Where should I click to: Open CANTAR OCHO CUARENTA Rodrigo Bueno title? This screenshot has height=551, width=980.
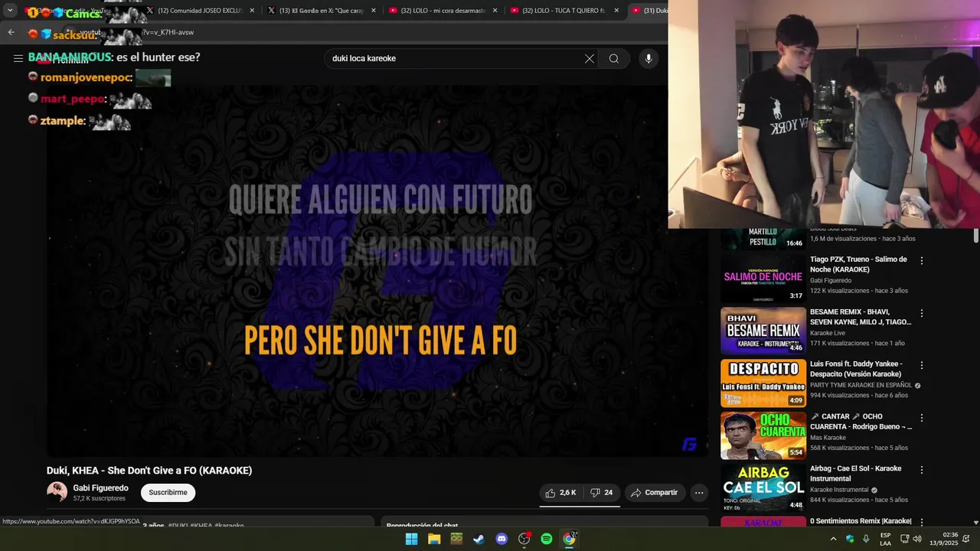861,422
